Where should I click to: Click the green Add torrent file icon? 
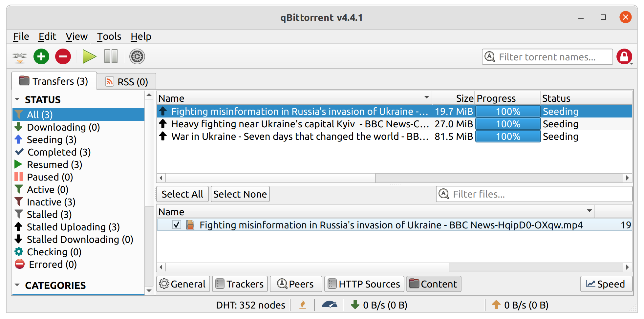tap(41, 57)
